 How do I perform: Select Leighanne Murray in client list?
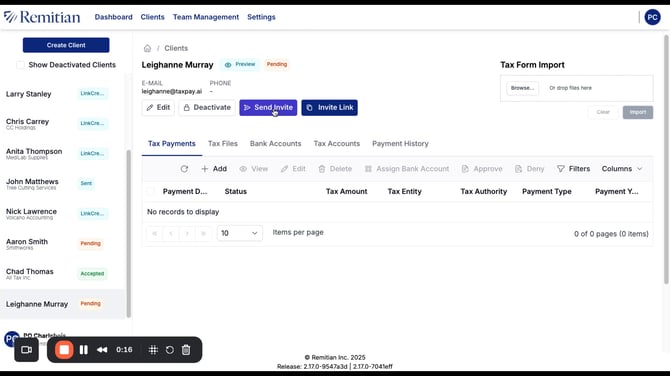(63, 304)
